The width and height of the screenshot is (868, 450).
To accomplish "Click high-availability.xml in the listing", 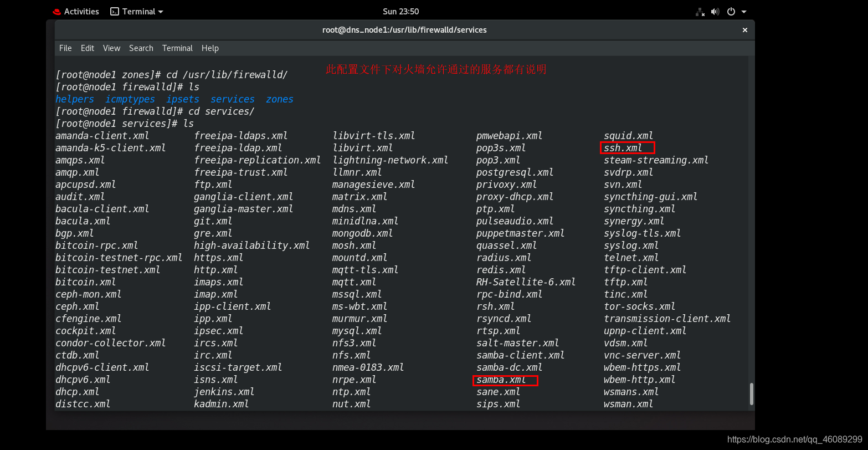I will [x=252, y=246].
